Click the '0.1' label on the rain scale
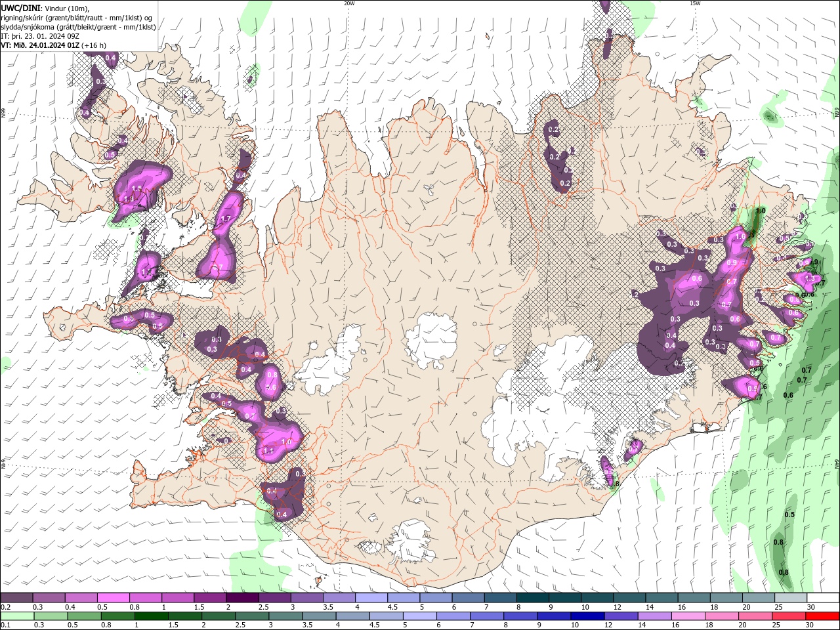This screenshot has height=630, width=840. click(5, 625)
